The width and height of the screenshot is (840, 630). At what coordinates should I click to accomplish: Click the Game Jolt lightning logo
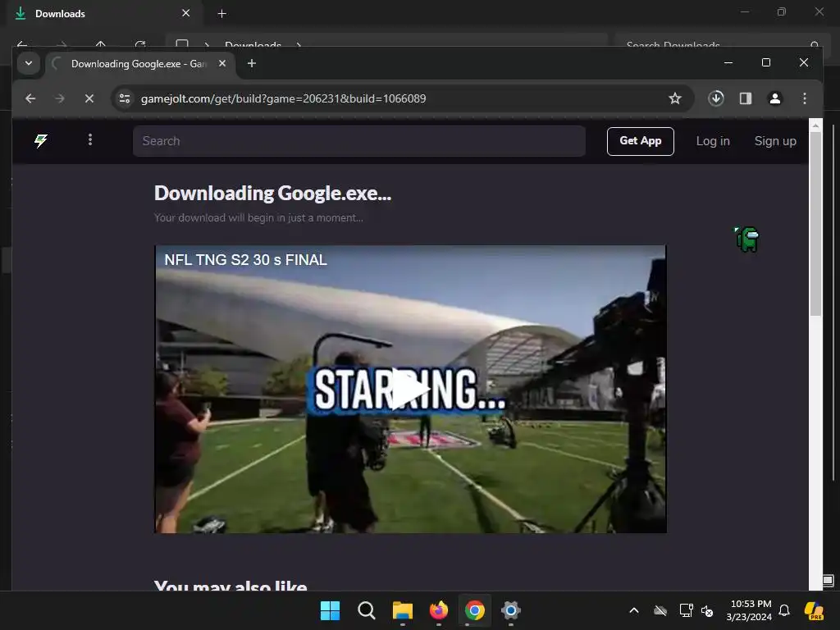(41, 141)
